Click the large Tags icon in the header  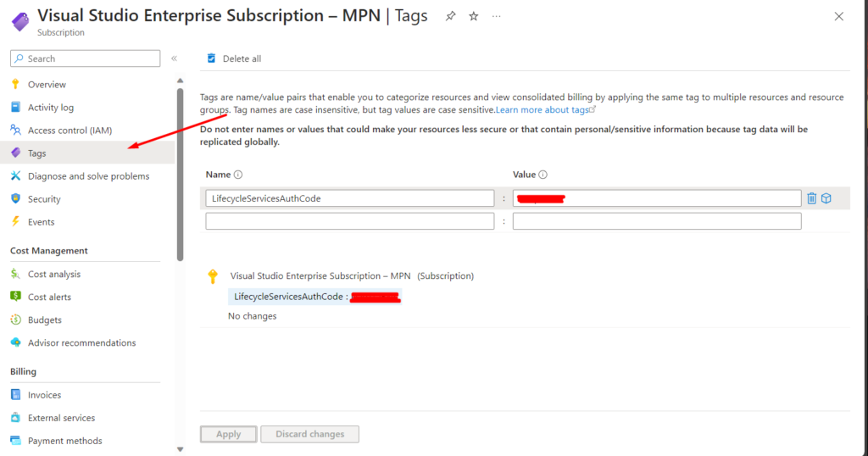click(x=20, y=21)
